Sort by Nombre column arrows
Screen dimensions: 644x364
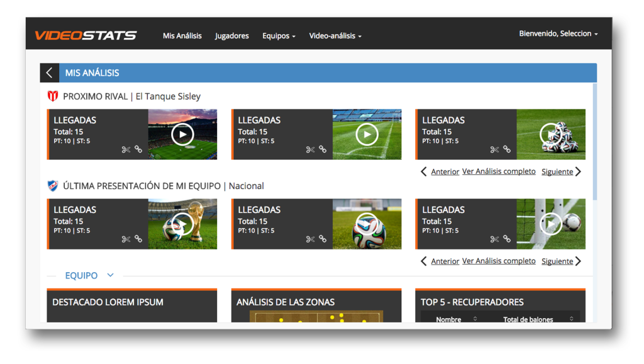(x=475, y=319)
